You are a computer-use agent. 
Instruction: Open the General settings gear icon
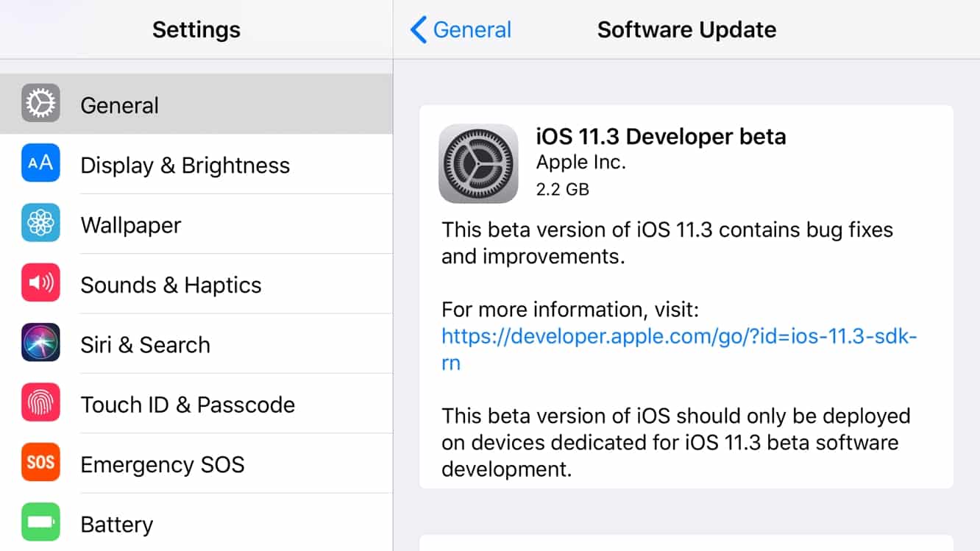[x=40, y=104]
